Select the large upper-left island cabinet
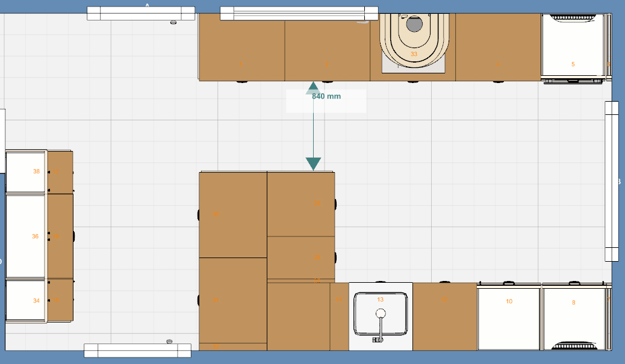 pyautogui.click(x=233, y=214)
